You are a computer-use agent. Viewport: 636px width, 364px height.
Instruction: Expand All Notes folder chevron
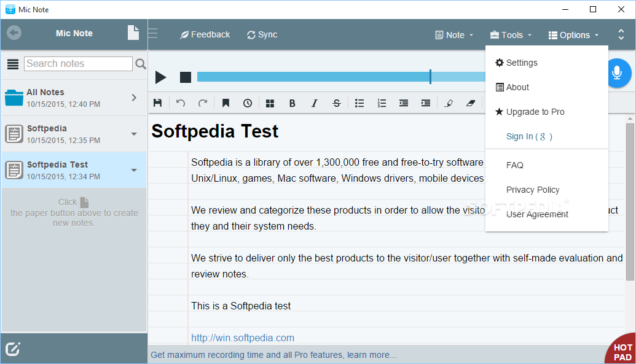(x=134, y=97)
